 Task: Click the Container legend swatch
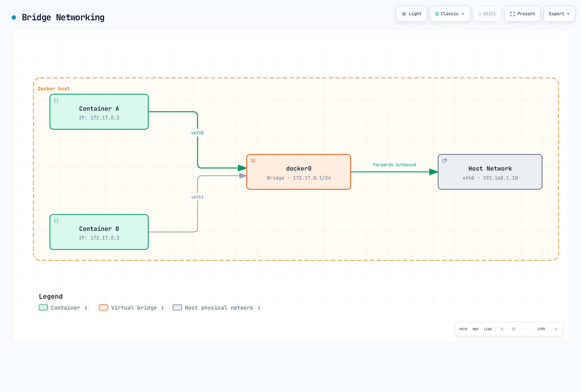(x=43, y=307)
